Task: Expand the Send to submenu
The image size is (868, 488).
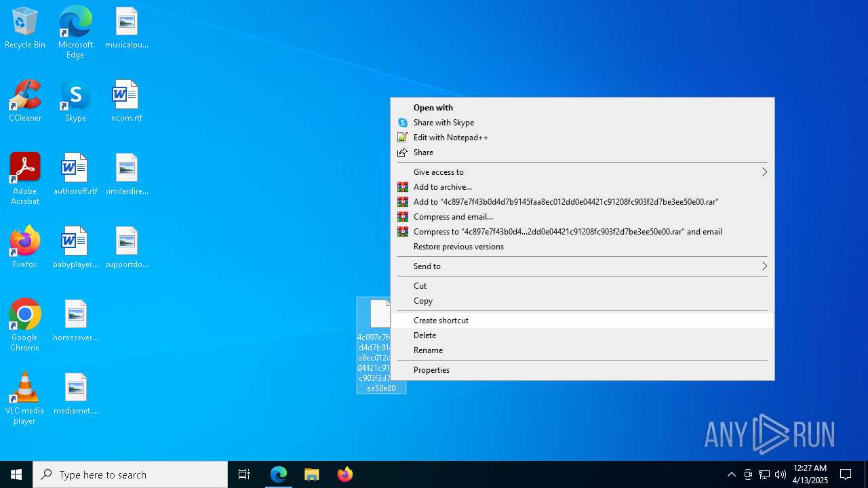Action: (583, 266)
